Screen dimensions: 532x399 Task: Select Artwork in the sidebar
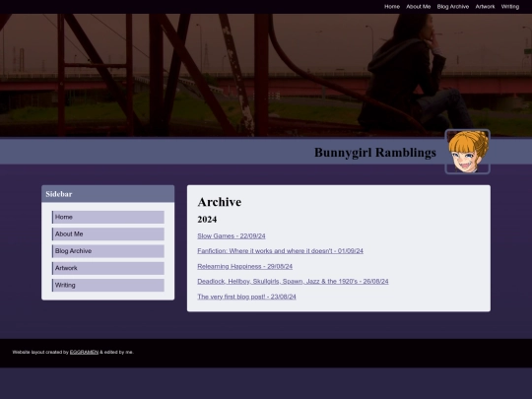tap(108, 268)
